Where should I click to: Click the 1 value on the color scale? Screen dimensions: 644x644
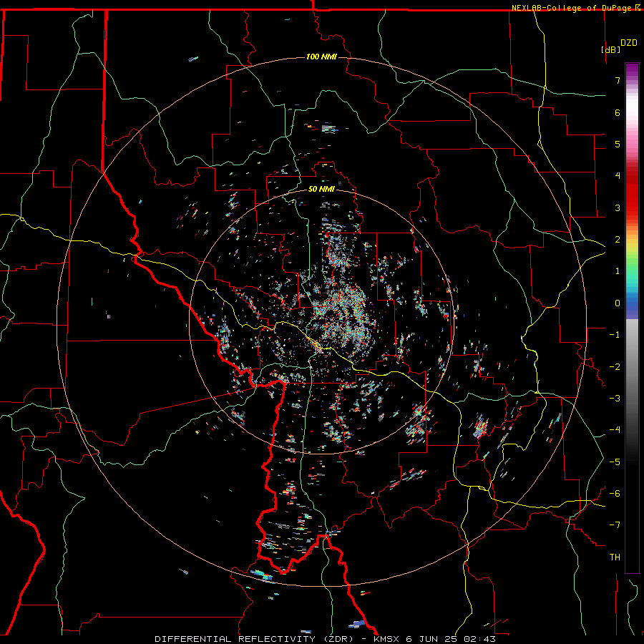(618, 271)
